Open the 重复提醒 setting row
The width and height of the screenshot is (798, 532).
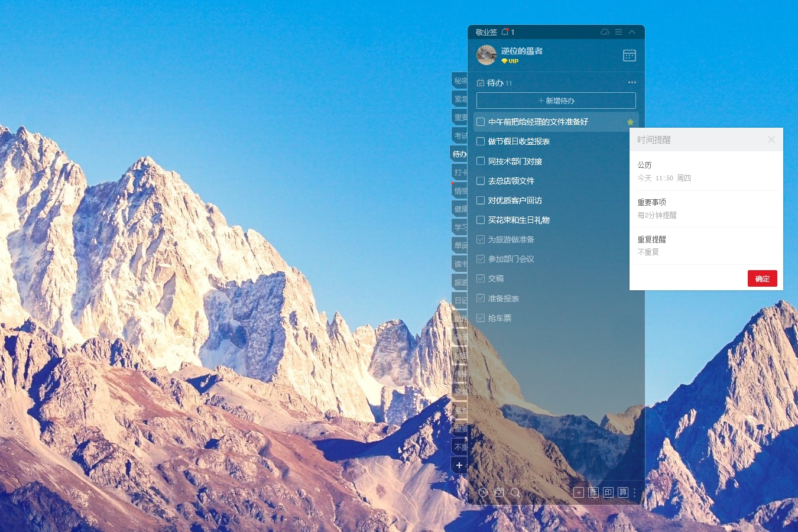tap(706, 246)
